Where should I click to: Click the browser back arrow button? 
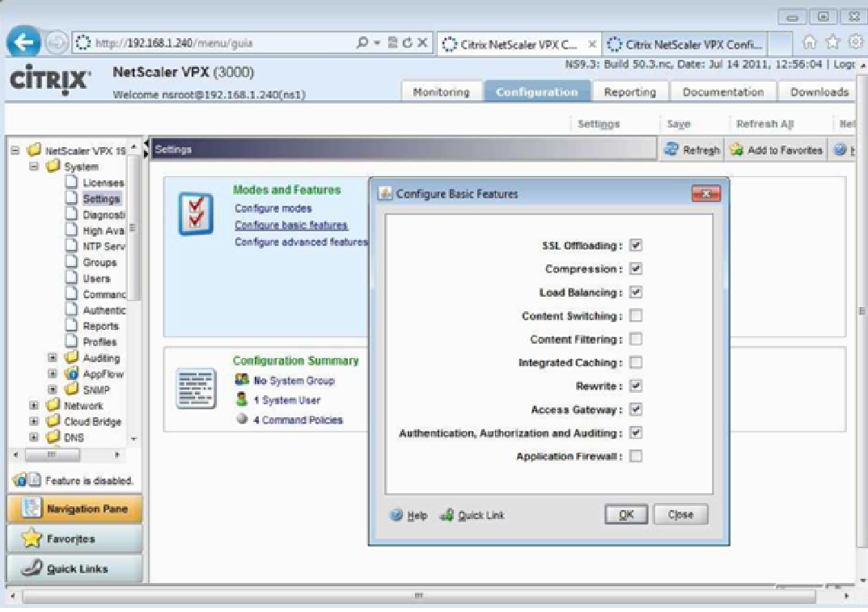pos(23,42)
